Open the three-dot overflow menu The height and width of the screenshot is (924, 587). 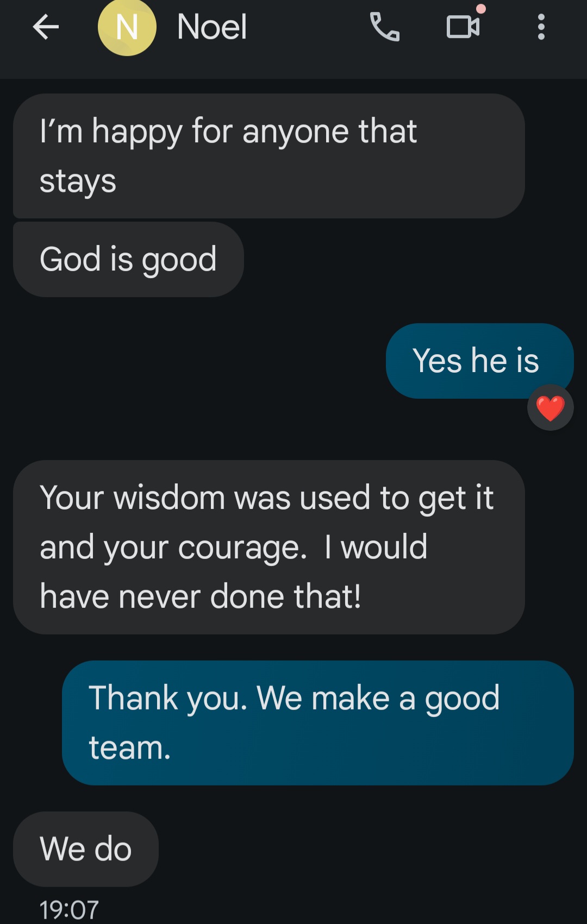[x=541, y=27]
